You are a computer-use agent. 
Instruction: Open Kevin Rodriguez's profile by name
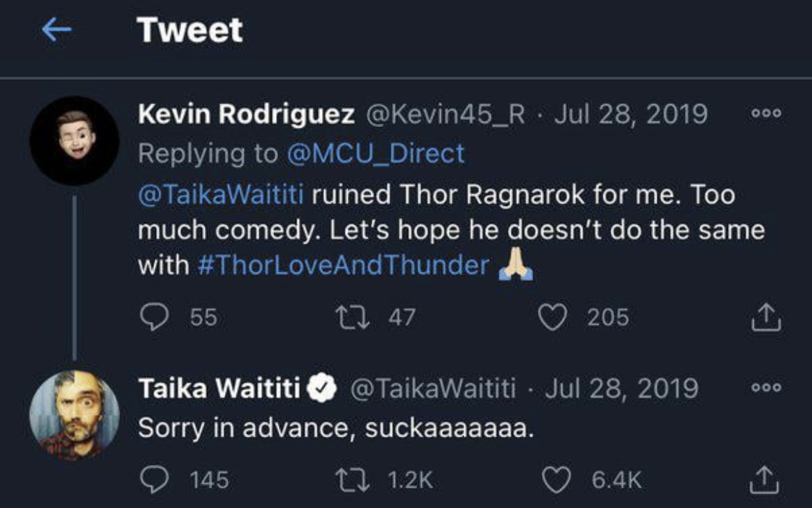point(246,115)
